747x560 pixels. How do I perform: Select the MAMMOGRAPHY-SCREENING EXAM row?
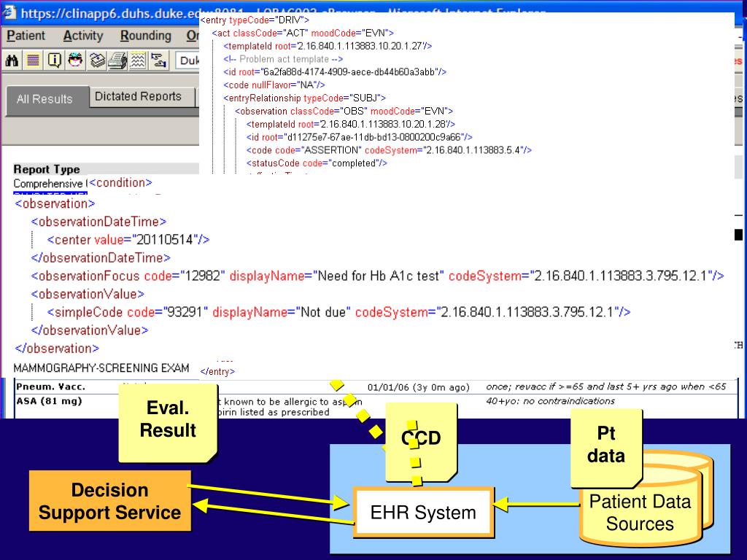[x=101, y=367]
